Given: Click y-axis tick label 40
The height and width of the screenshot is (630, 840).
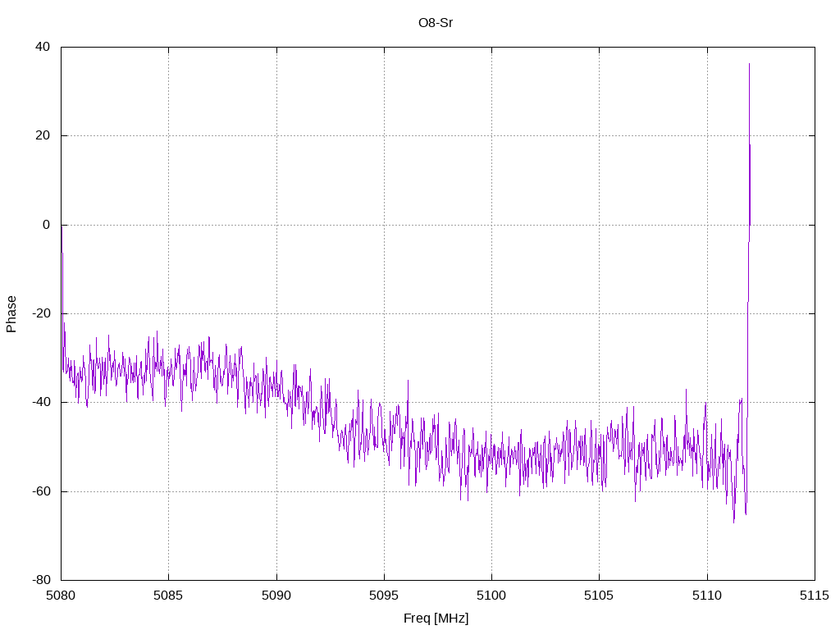Looking at the screenshot, I should pos(43,47).
